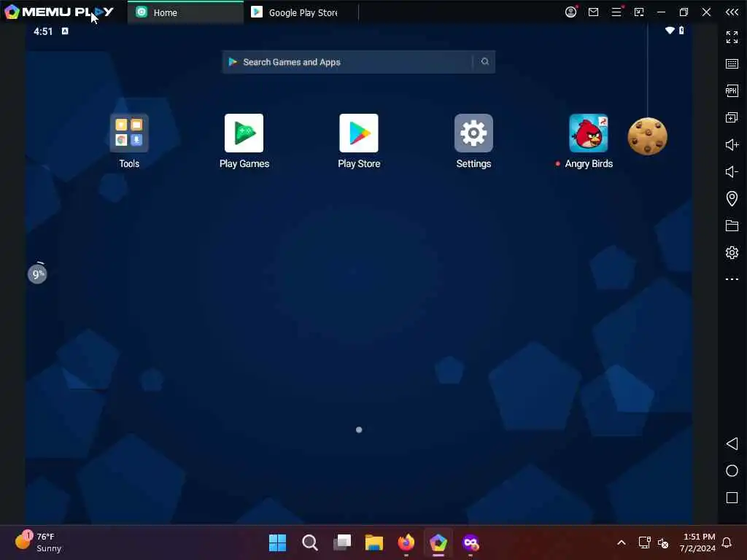Viewport: 747px width, 560px height.
Task: Open the MEmu hamburger menu
Action: 616,12
